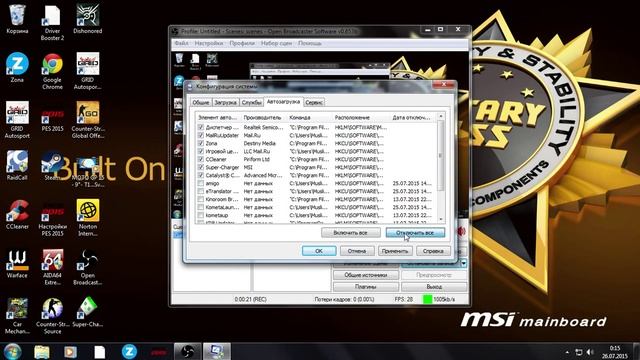
Task: Launch CCleaner from the desktop
Action: pyautogui.click(x=17, y=214)
